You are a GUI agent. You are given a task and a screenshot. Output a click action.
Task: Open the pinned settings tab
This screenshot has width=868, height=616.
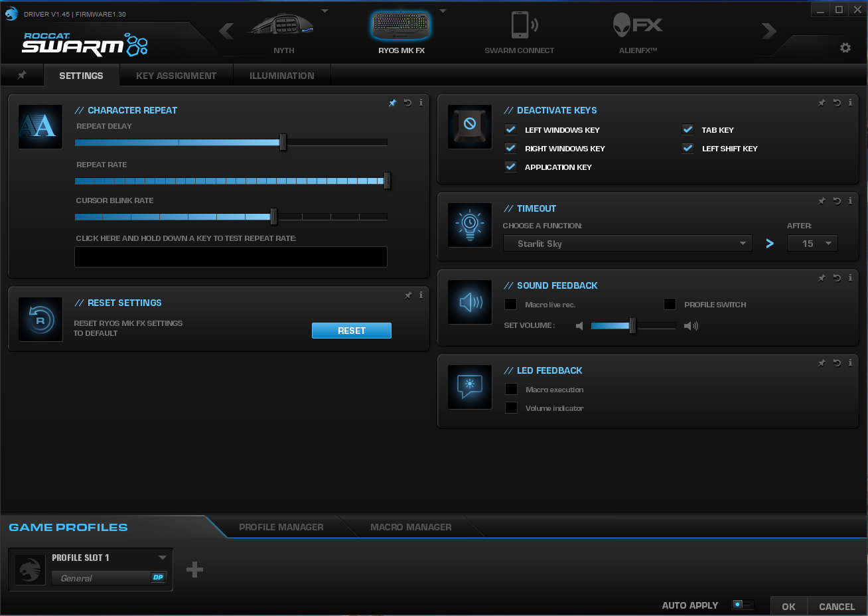click(22, 75)
